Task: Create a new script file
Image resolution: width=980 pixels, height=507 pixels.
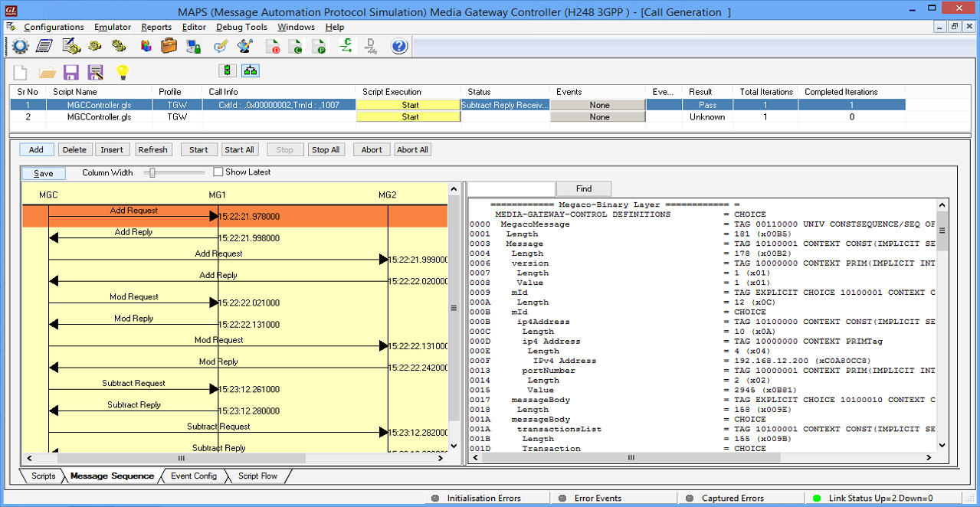Action: [21, 72]
